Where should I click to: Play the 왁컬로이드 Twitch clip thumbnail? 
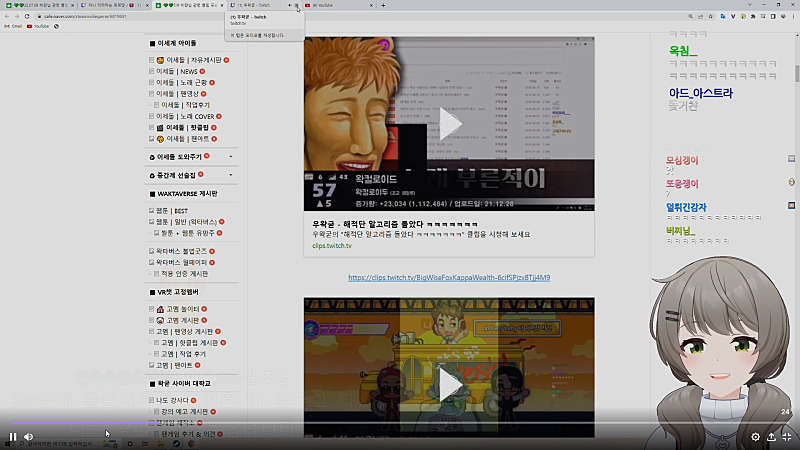[449, 124]
